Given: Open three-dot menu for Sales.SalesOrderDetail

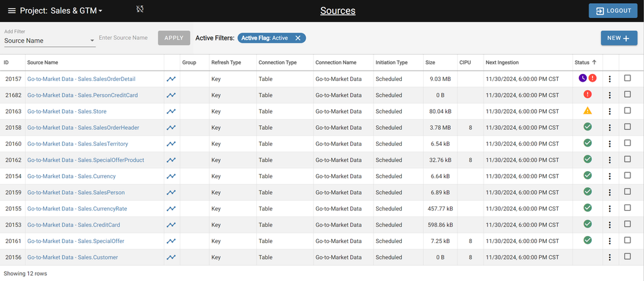Looking at the screenshot, I should pos(610,79).
